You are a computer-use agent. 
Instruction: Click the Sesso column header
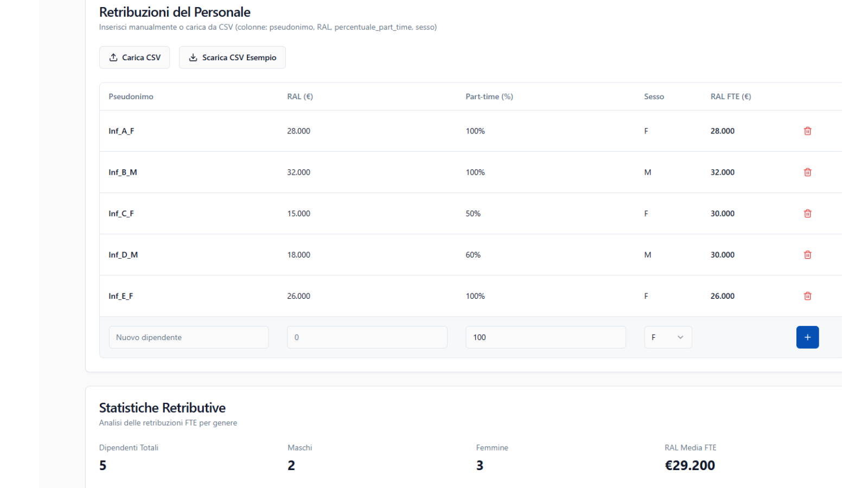click(654, 97)
